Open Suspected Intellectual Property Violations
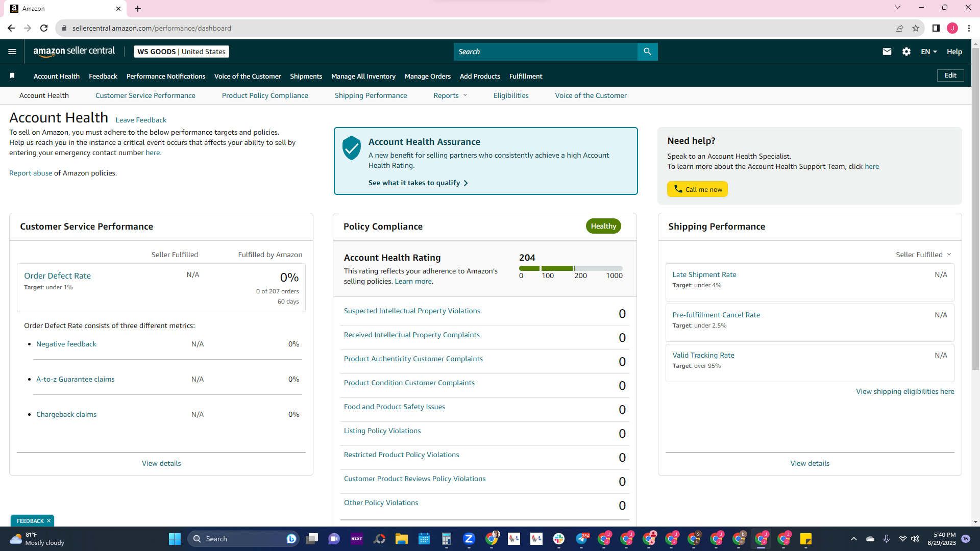This screenshot has height=551, width=980. pyautogui.click(x=412, y=311)
